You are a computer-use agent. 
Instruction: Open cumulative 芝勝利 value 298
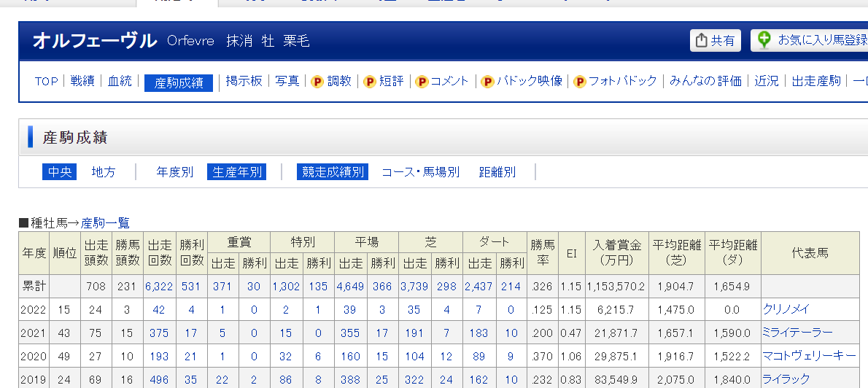[446, 287]
